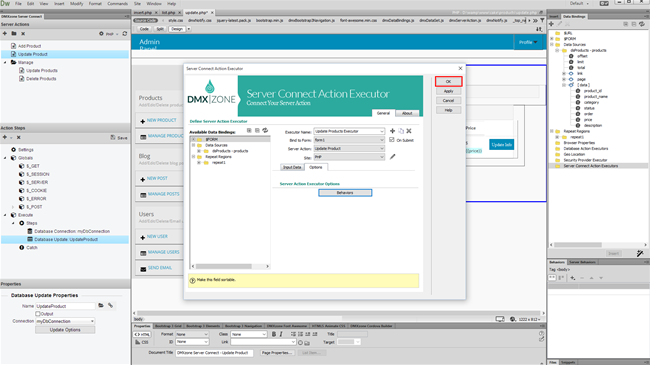Refresh the Server Actions panel

tap(124, 34)
